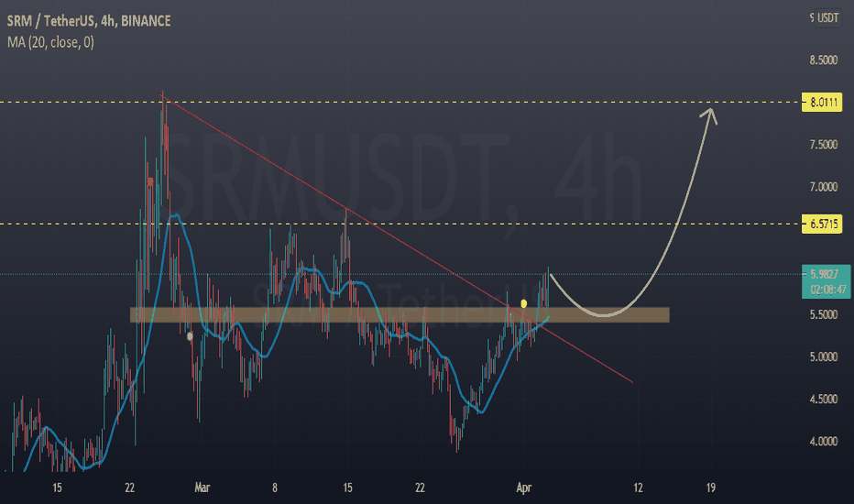The height and width of the screenshot is (504, 854).
Task: Click the February 15 date label
Action: (57, 488)
